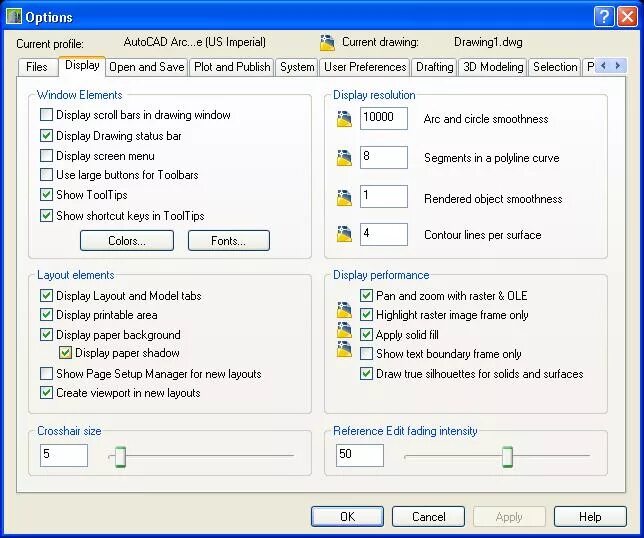
Task: Click the Reference Edit fading intensity slider thumb
Action: (508, 456)
